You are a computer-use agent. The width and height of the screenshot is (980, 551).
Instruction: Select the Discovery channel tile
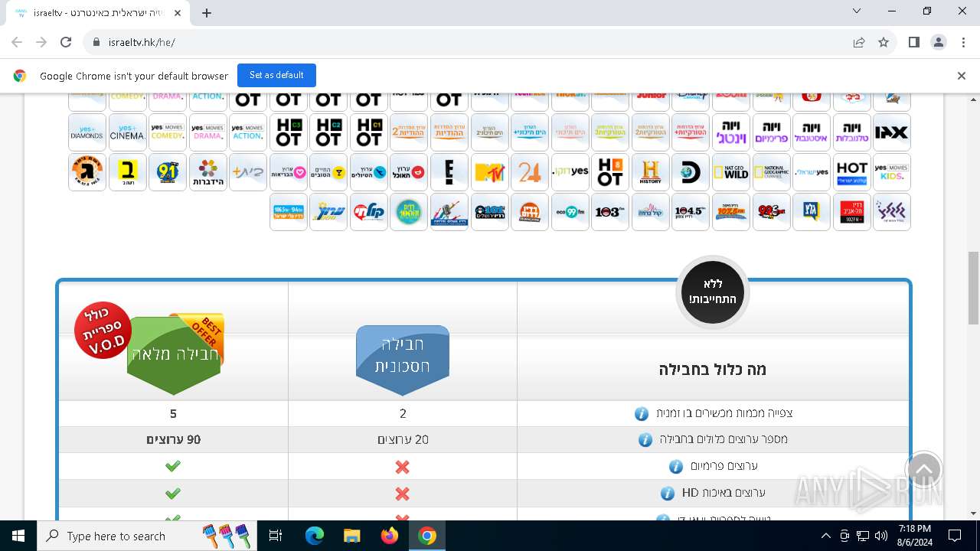[x=690, y=172]
